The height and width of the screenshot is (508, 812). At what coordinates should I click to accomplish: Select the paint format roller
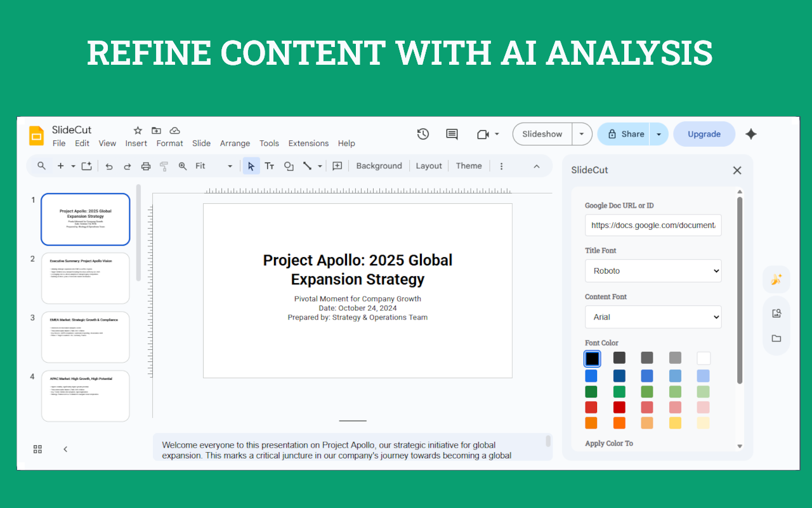(164, 166)
